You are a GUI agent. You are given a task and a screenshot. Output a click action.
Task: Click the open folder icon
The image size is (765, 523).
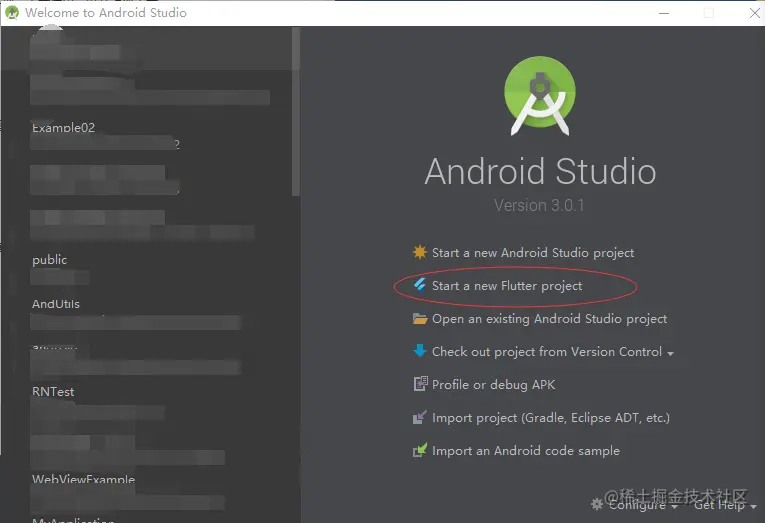tap(420, 319)
